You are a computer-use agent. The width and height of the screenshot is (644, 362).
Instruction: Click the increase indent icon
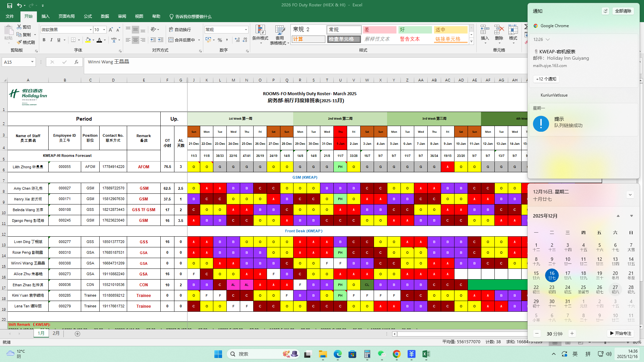tap(161, 40)
